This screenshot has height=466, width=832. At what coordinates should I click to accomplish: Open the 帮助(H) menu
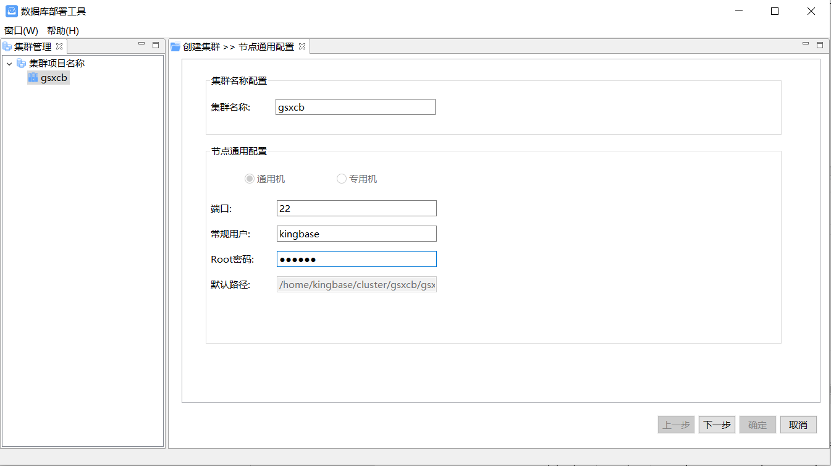[63, 31]
